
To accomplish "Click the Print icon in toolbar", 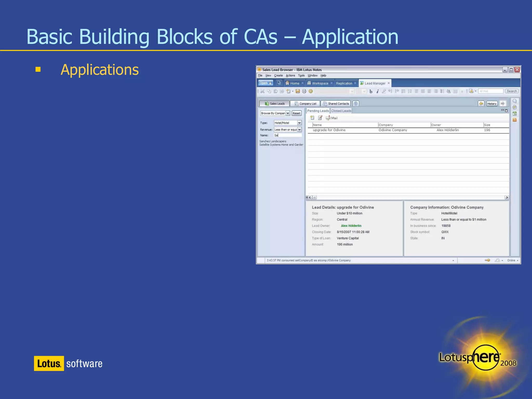I will 304,91.
